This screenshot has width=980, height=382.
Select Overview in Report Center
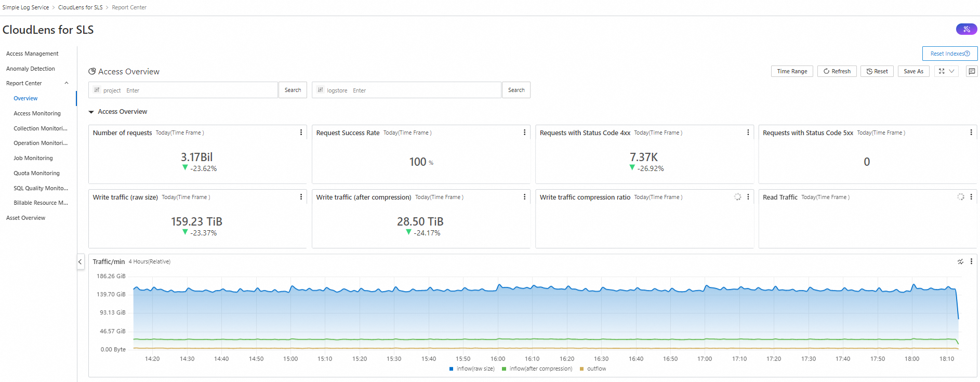pyautogui.click(x=25, y=98)
